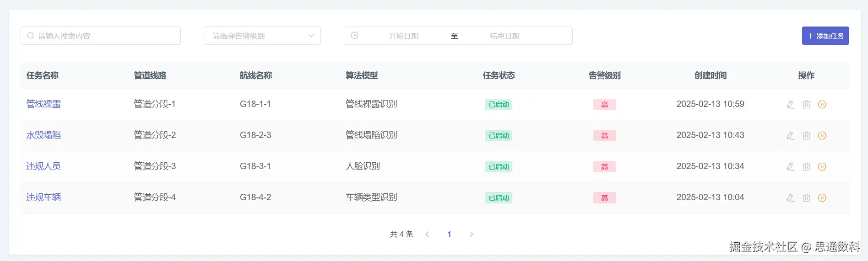868x261 pixels.
Task: Click the 开始日期 start date field
Action: (403, 36)
